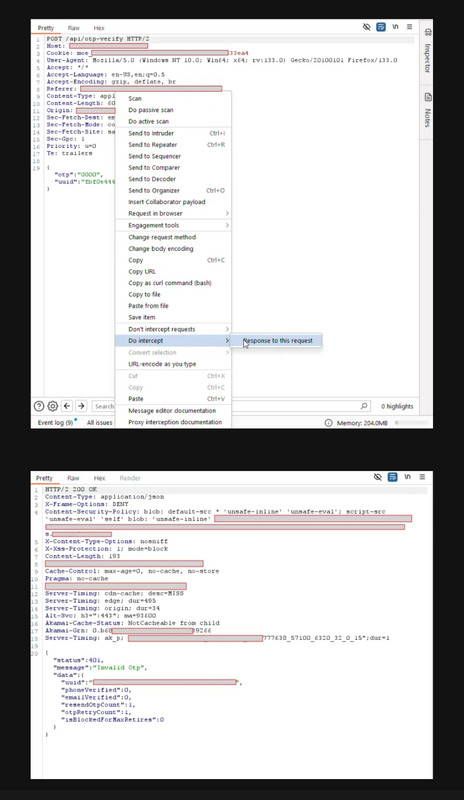Click the info icon next to Memory

click(x=329, y=423)
